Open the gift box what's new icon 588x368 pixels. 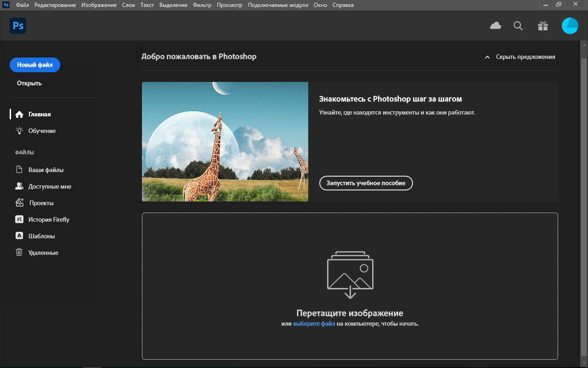[543, 26]
